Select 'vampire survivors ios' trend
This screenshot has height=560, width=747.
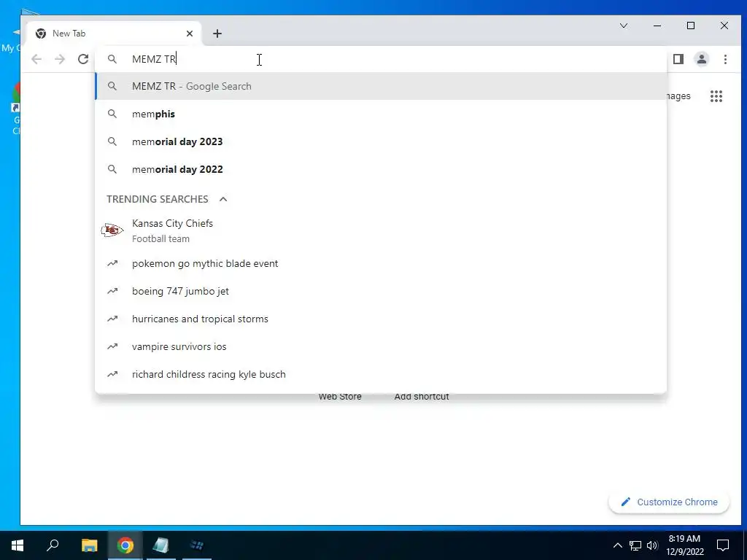coord(381,346)
